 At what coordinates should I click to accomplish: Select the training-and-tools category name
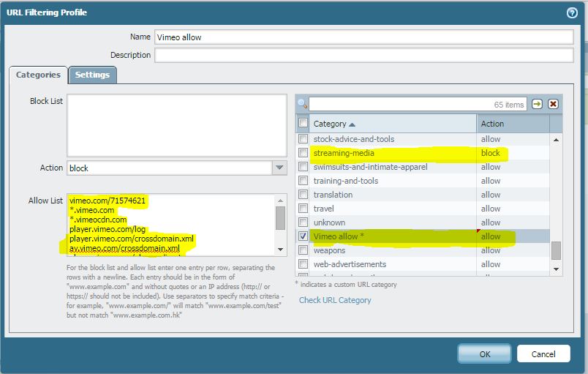click(346, 181)
